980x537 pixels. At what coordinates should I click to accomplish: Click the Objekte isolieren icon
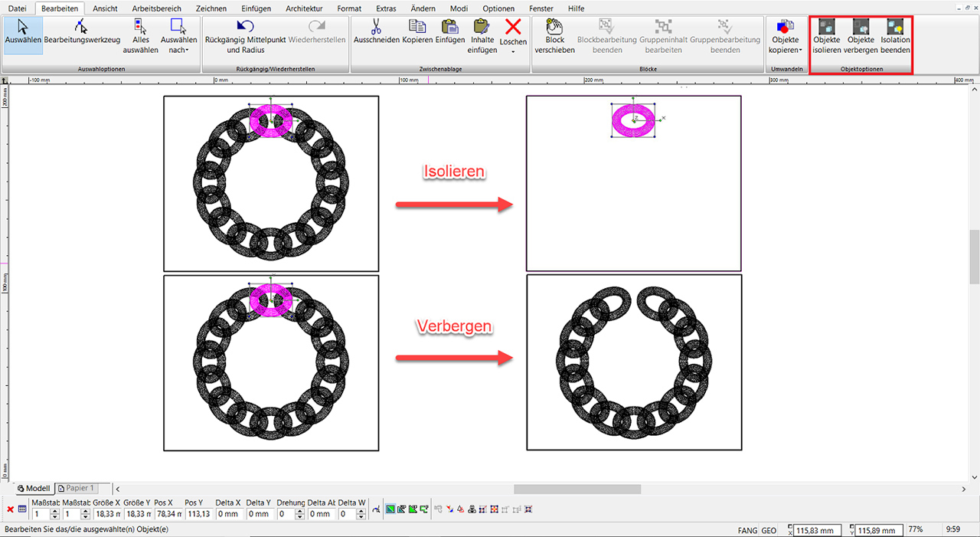pos(827,28)
